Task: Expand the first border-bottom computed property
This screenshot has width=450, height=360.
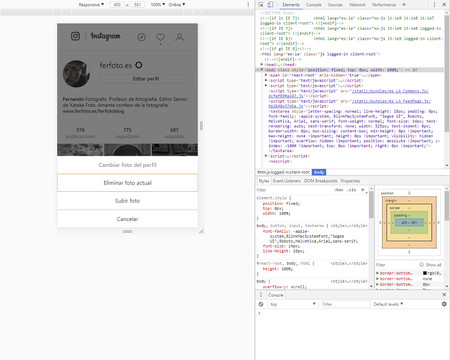Action: (x=377, y=273)
